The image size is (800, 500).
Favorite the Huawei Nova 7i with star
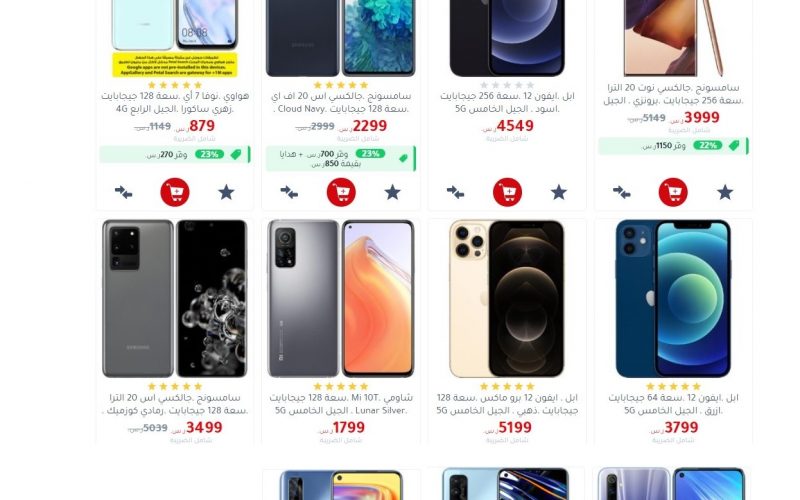coord(227,192)
